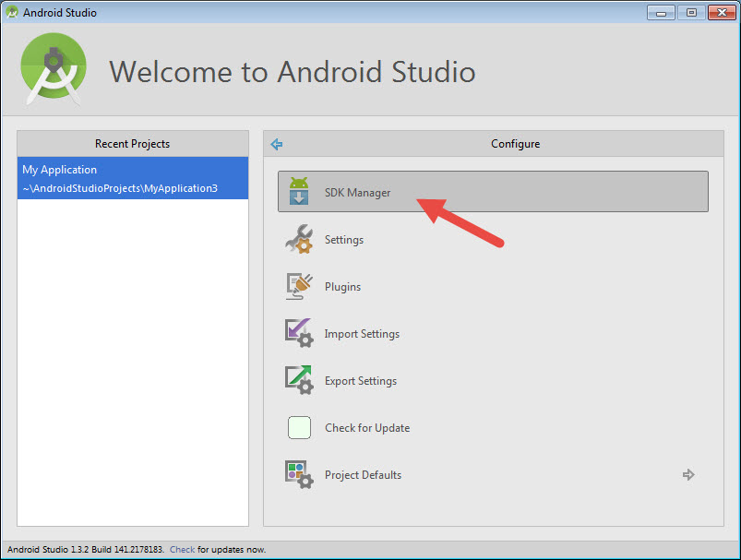This screenshot has height=560, width=741.
Task: Click the Android Studio title bar icon
Action: (10, 12)
